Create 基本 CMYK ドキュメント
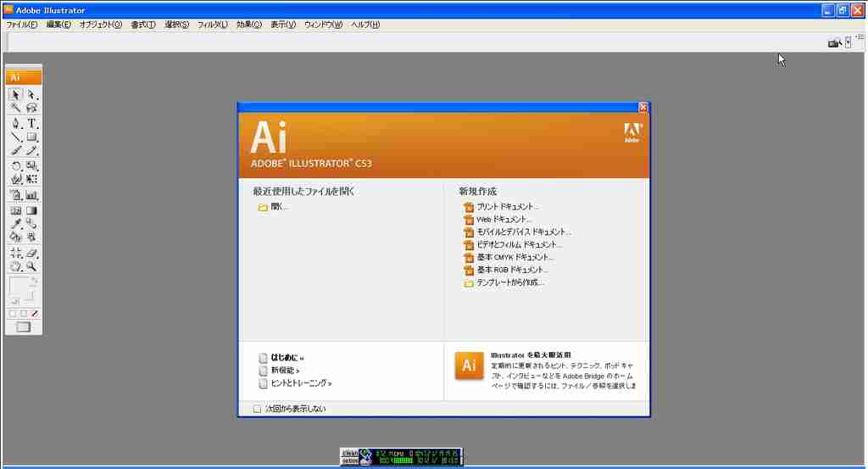The image size is (868, 469). coord(509,258)
